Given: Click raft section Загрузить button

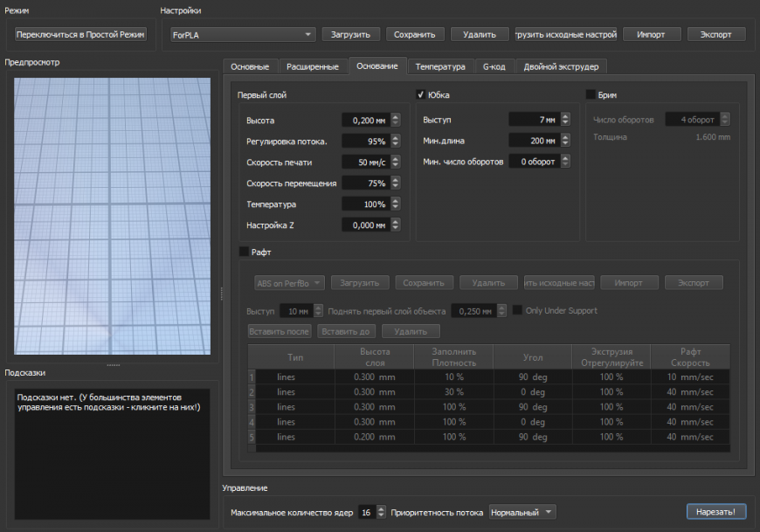Looking at the screenshot, I should coord(360,282).
